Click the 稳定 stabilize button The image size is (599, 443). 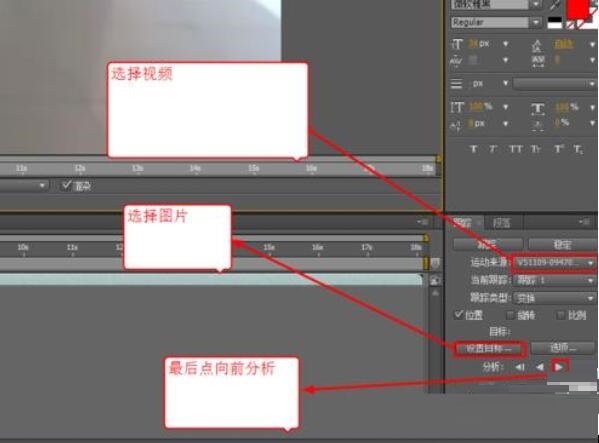coord(563,244)
